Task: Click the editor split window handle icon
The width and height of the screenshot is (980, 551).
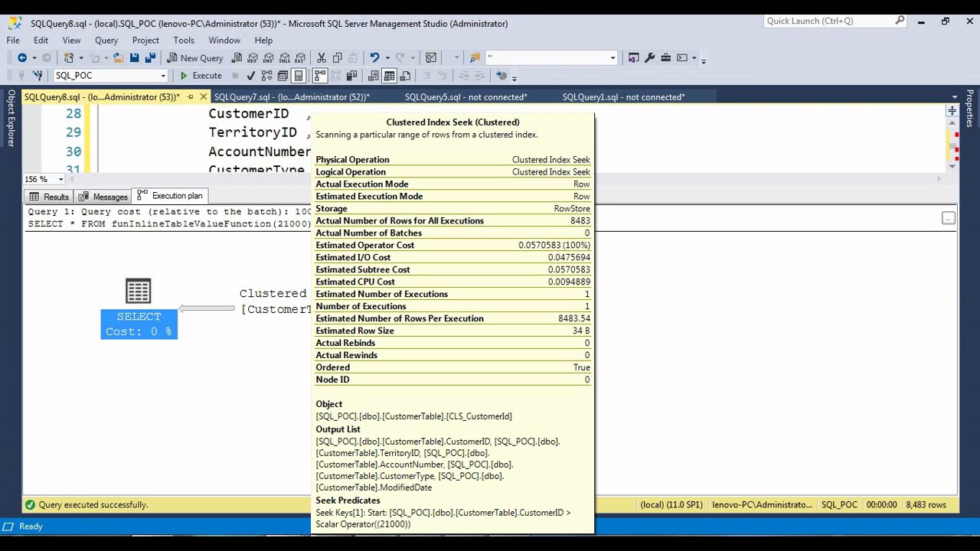Action: click(952, 112)
